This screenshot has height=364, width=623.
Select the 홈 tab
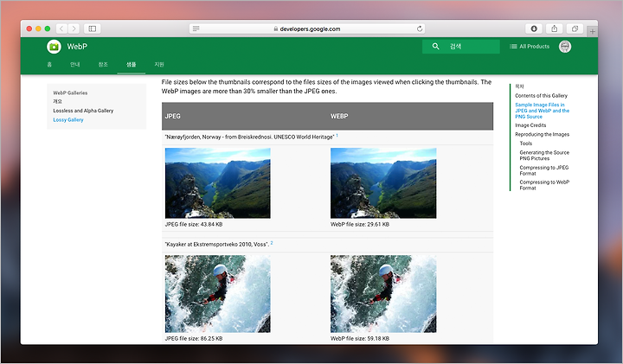click(x=49, y=64)
